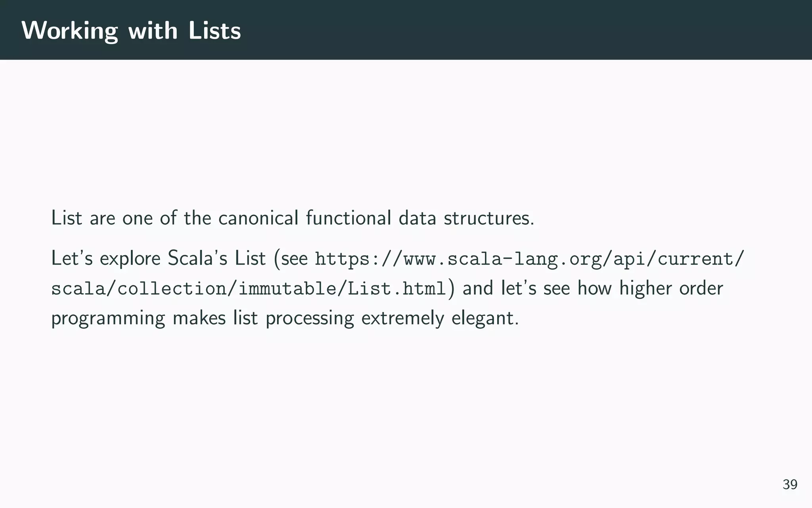Click the slide title 'Working with Lists'
This screenshot has width=812, height=508.
tap(131, 31)
